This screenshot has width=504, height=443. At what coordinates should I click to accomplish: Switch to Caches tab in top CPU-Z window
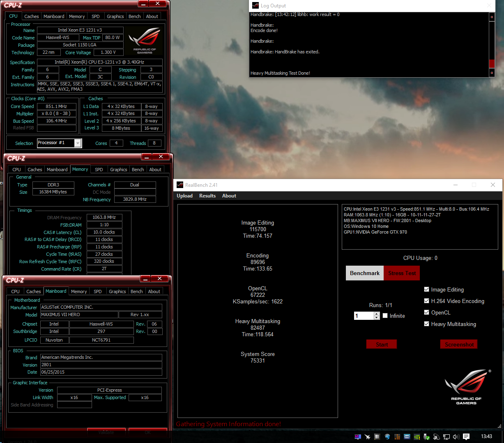[31, 16]
